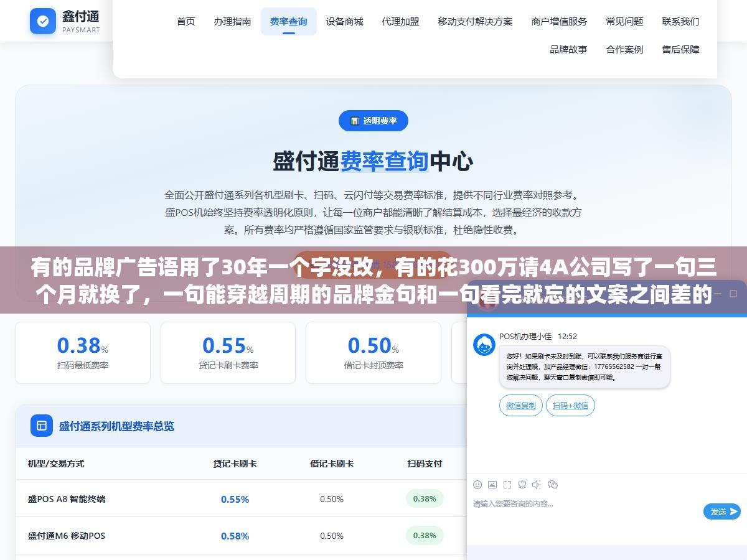The width and height of the screenshot is (747, 560).
Task: Open 移动支付解决方案 navigation item
Action: [x=475, y=21]
